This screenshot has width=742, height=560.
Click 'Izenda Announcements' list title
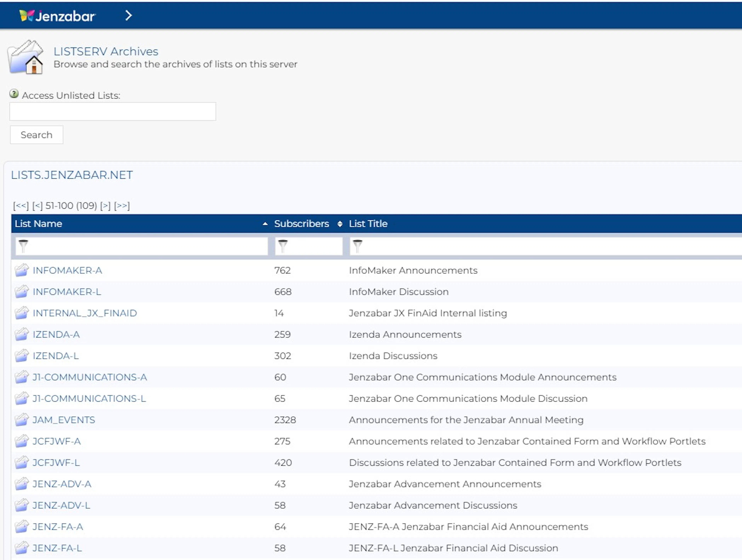click(405, 335)
